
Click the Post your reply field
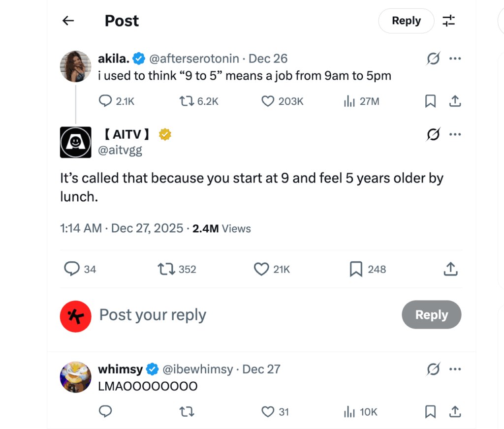(153, 315)
